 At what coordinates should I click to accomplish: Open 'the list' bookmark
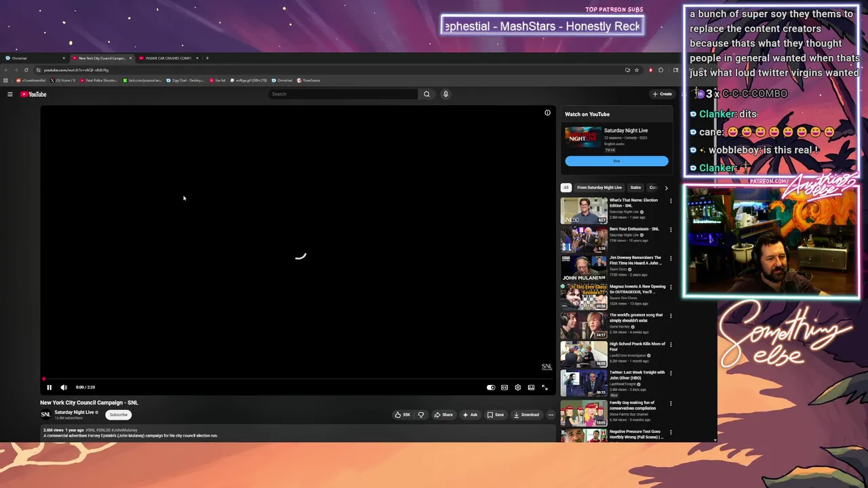click(218, 80)
